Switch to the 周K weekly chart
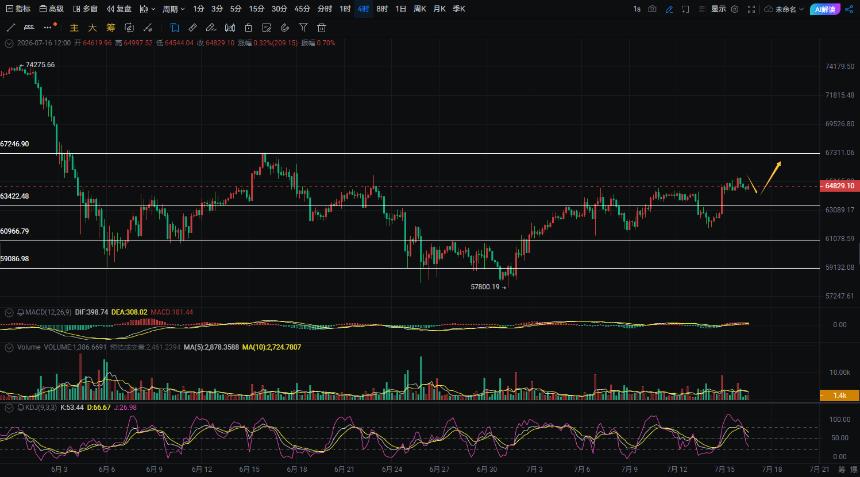Screen dimensions: 860x477 [x=420, y=9]
